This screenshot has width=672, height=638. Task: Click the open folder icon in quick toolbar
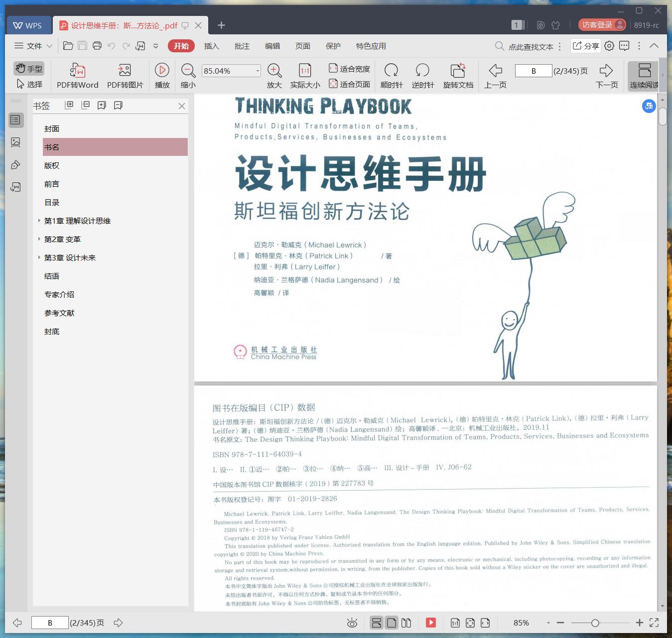(x=68, y=46)
